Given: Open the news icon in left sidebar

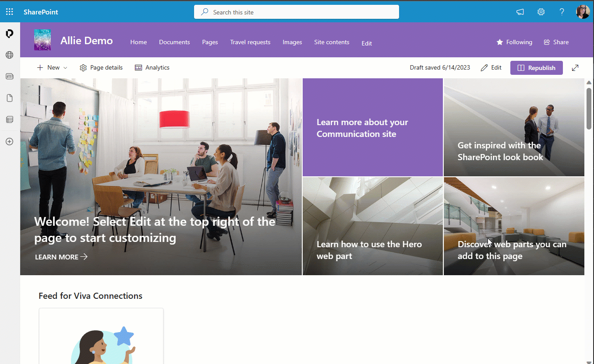Looking at the screenshot, I should click(x=9, y=77).
